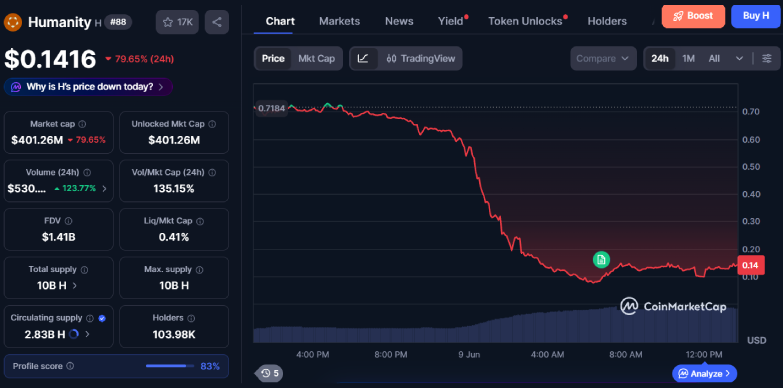Click the circulating supply progress ring icon
Image resolution: width=783 pixels, height=388 pixels.
[x=74, y=334]
